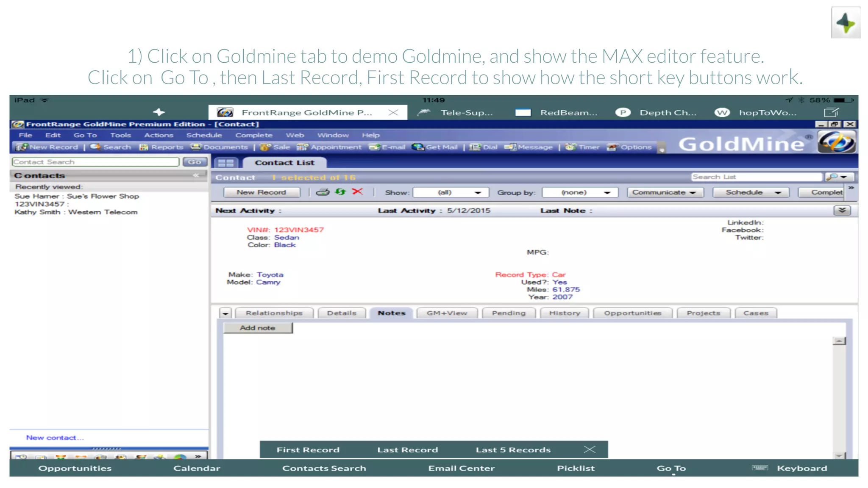
Task: Open the Complete menu
Action: coord(254,135)
